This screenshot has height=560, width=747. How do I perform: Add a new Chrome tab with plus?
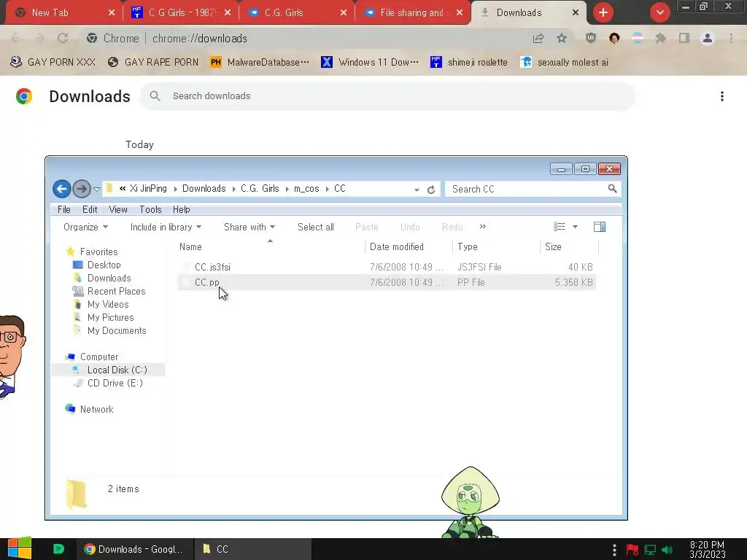click(x=603, y=12)
